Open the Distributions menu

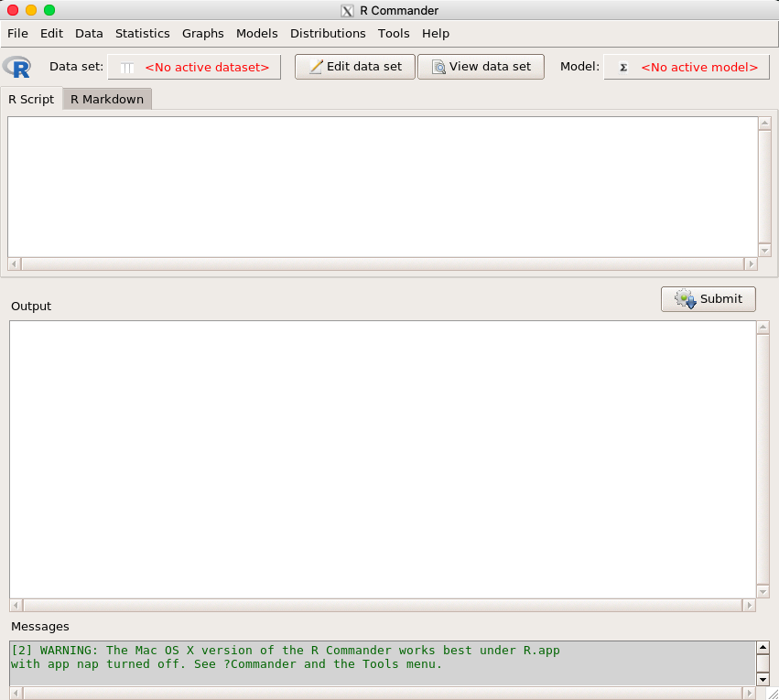[328, 33]
